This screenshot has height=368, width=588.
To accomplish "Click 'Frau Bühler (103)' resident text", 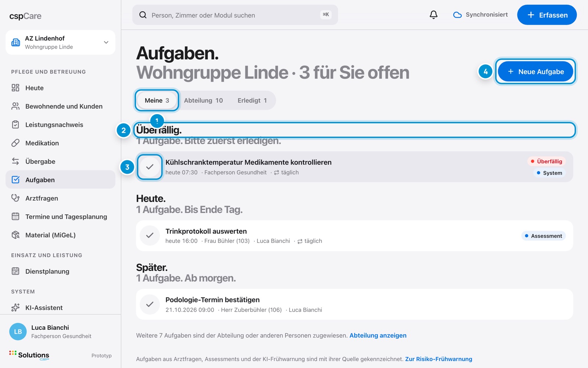I will click(227, 241).
